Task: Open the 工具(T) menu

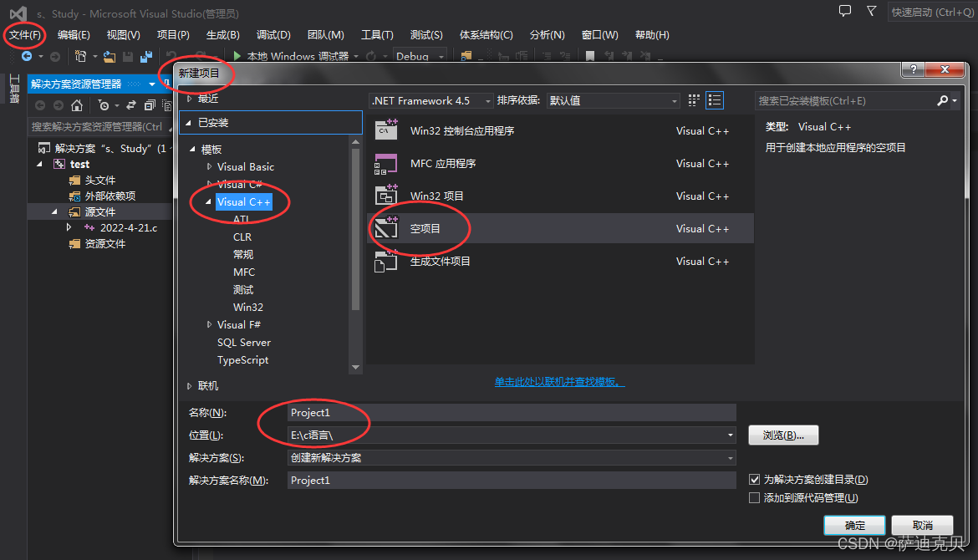Action: [x=377, y=35]
